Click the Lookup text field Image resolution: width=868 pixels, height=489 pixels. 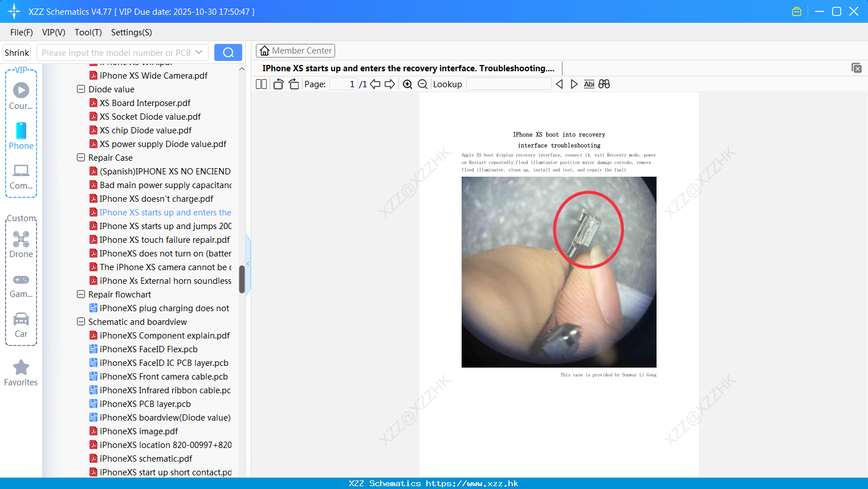509,84
